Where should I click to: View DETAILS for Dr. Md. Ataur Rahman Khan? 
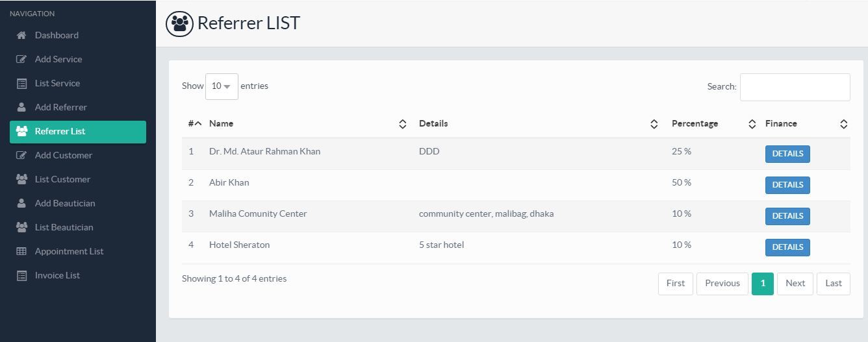(x=787, y=154)
